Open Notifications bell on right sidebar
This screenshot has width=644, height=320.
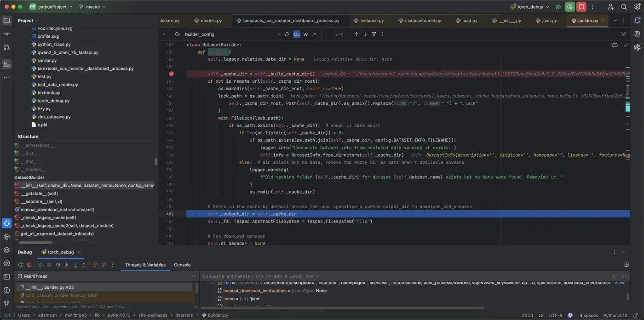click(637, 21)
